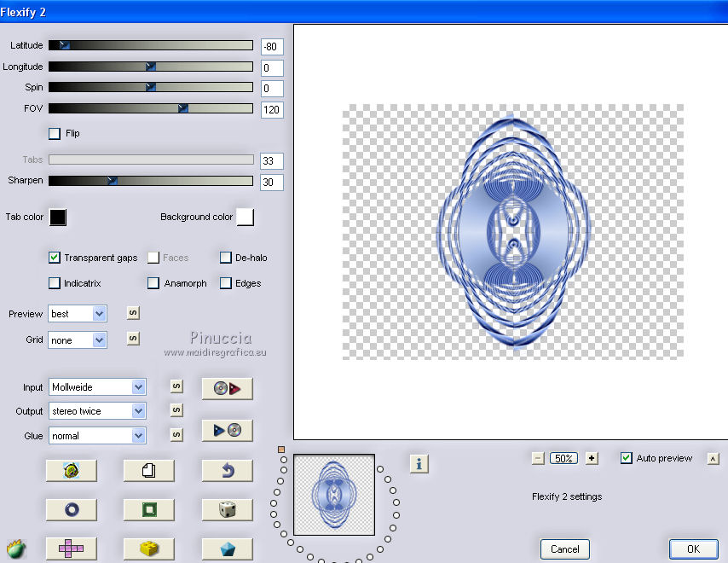Click the S button next to Preview
Viewport: 728px width, 563px height.
click(133, 312)
